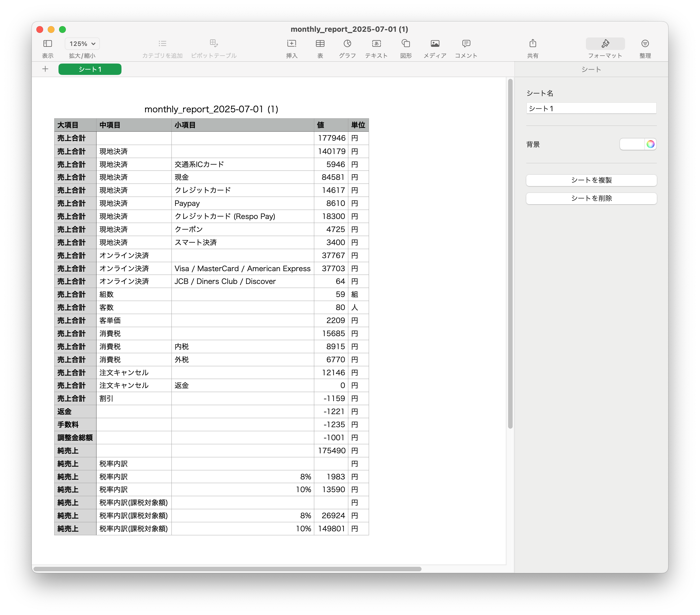Click the background color wheel button

point(650,144)
